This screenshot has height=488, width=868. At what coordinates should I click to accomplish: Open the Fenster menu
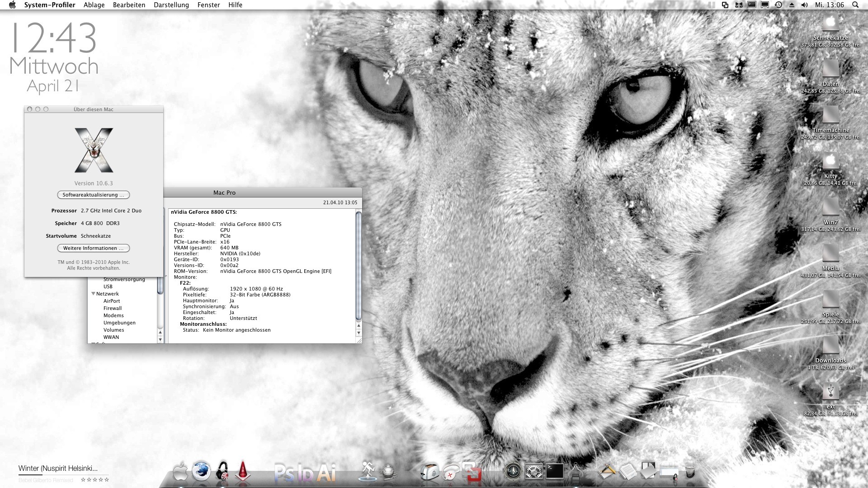point(209,5)
